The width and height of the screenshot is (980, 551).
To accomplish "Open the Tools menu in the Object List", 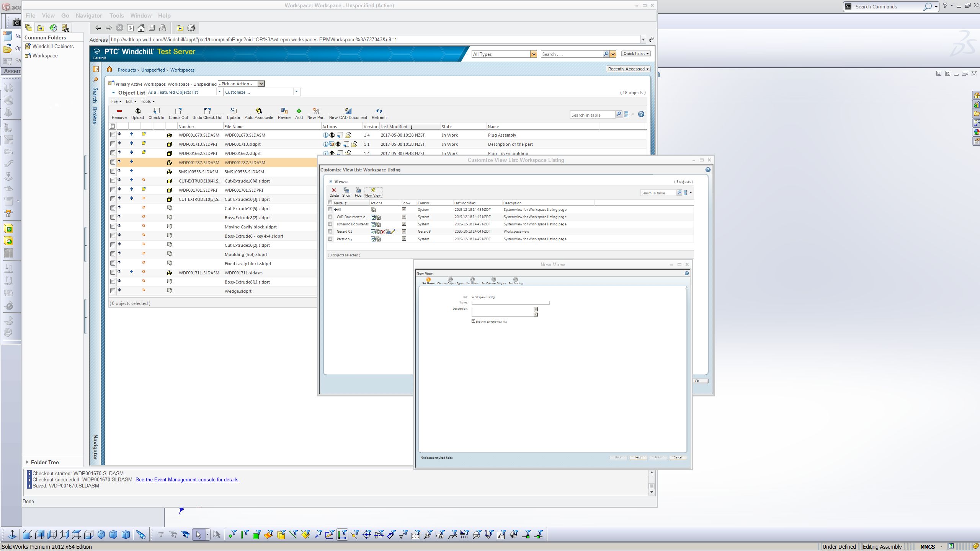I will tap(147, 101).
